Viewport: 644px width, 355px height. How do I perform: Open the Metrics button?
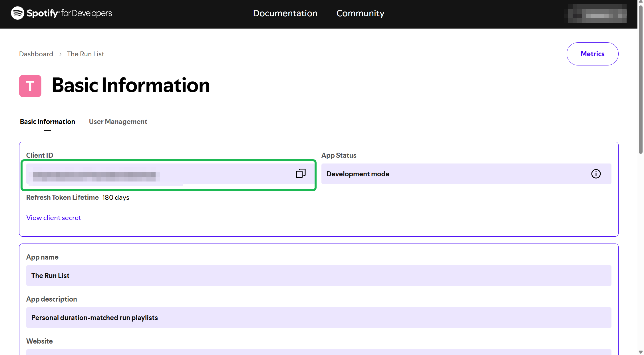coord(592,54)
